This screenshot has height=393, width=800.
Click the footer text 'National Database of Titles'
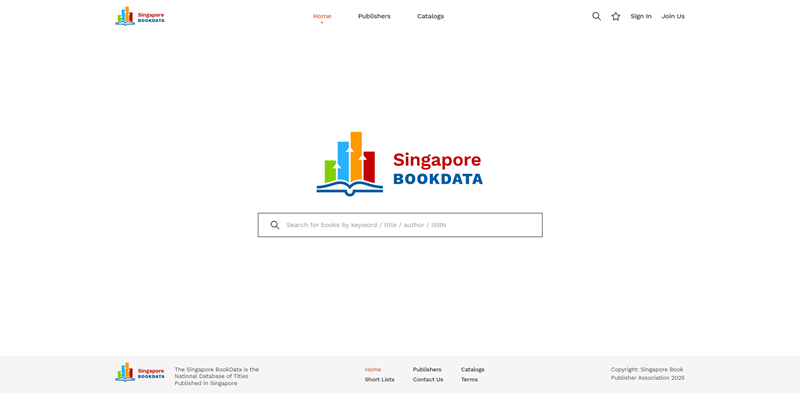click(211, 376)
